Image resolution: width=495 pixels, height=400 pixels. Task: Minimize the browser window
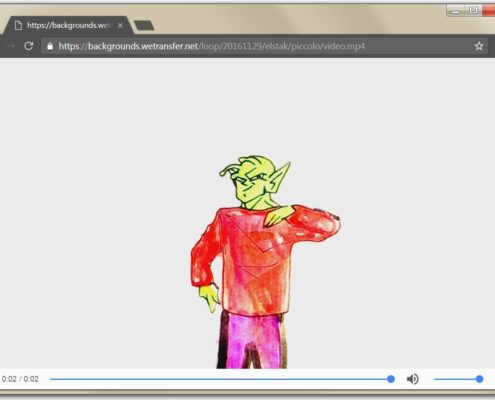pyautogui.click(x=456, y=11)
